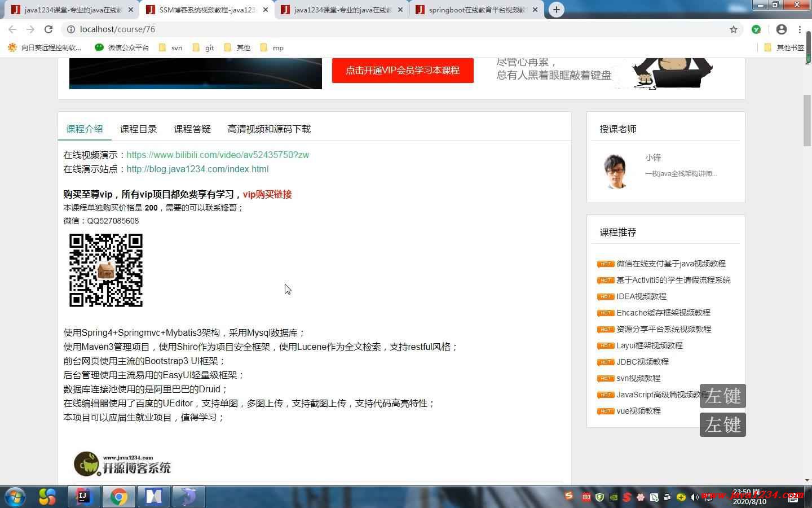Viewport: 812px width, 508px height.
Task: Open JDBC视频教程 recommendation
Action: (x=642, y=362)
